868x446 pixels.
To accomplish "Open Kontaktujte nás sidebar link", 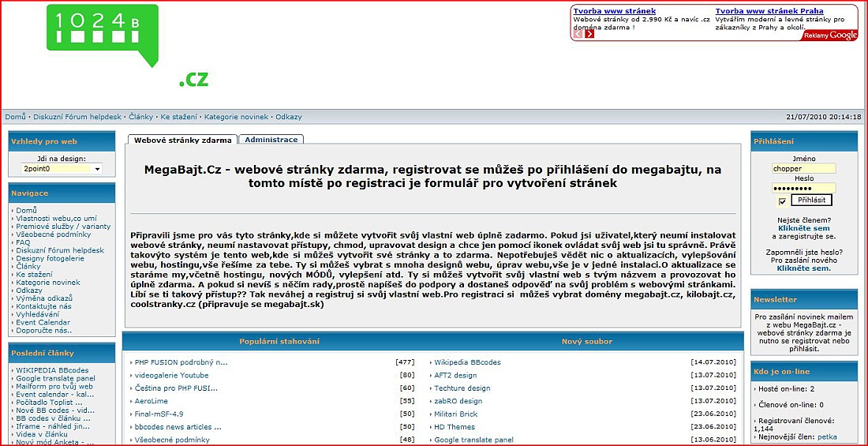I will (43, 306).
